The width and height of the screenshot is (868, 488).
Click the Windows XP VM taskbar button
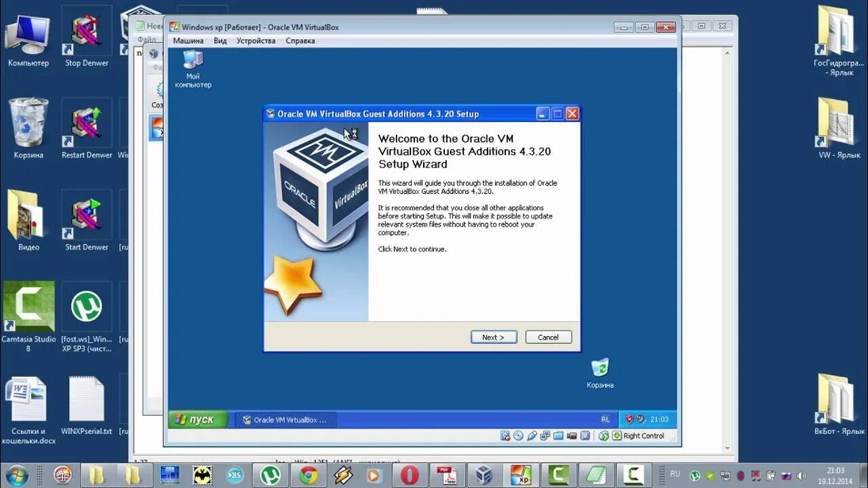(521, 474)
